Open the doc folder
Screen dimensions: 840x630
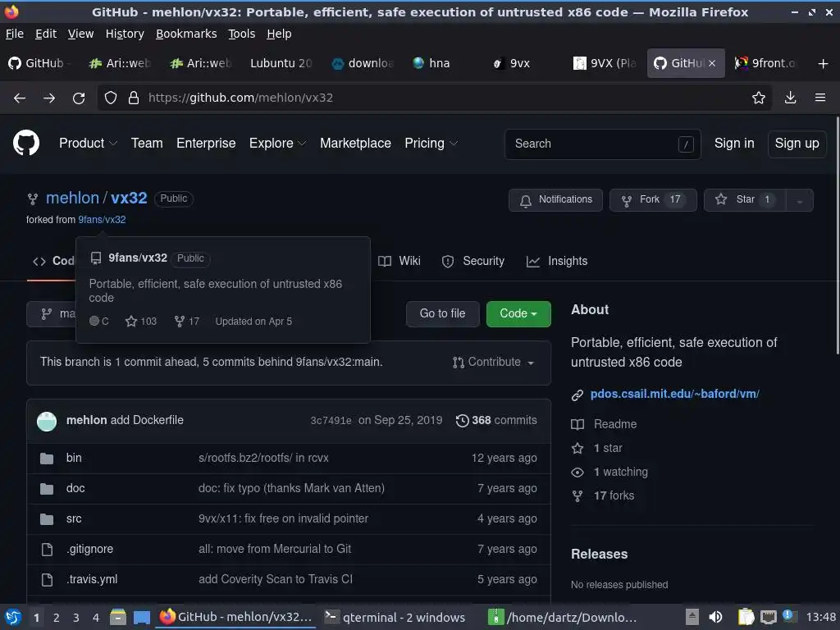[x=75, y=489]
